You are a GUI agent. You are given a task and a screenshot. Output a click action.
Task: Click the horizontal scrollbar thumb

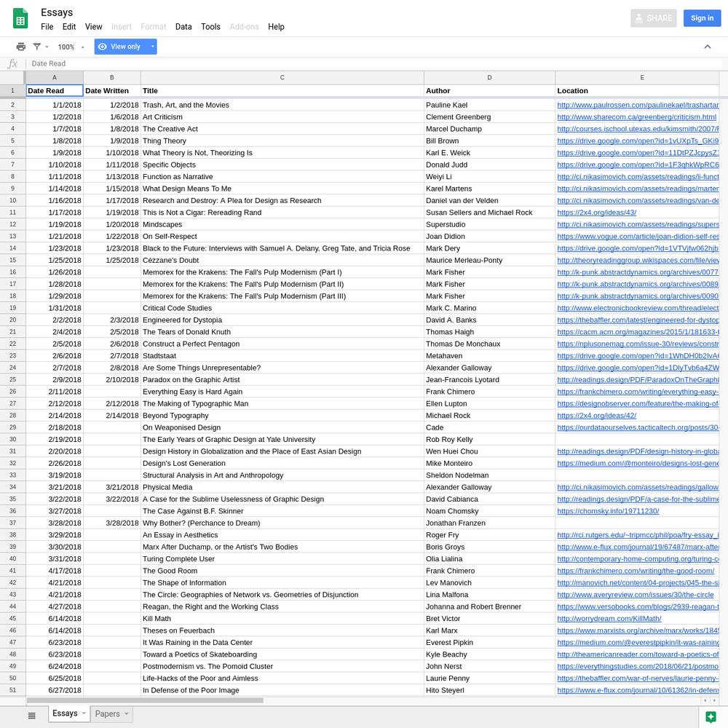pos(145,700)
